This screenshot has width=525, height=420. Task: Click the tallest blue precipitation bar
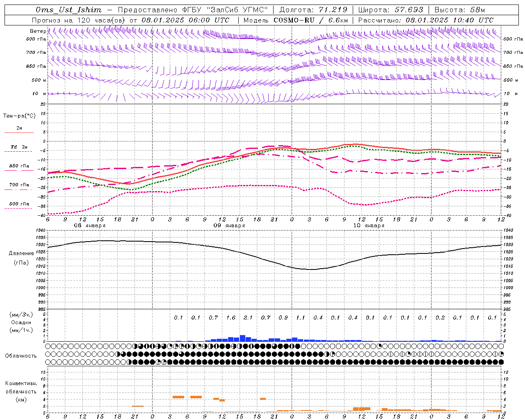click(242, 338)
